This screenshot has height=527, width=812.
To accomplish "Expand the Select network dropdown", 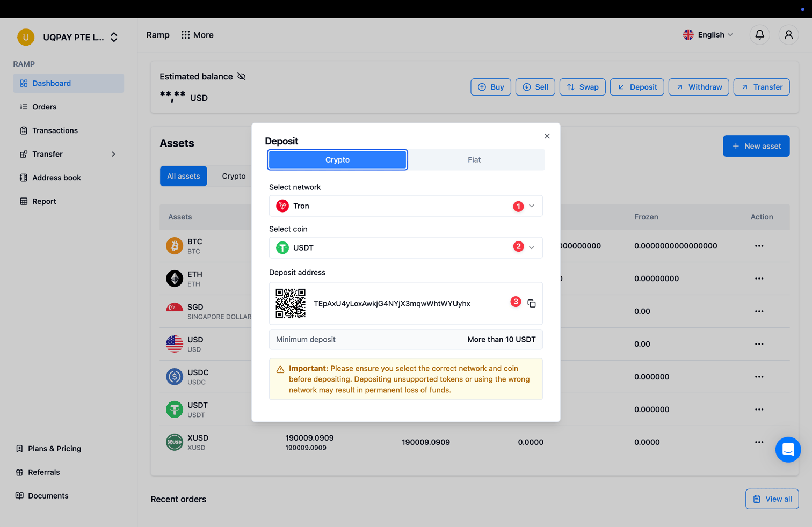I will pos(405,206).
